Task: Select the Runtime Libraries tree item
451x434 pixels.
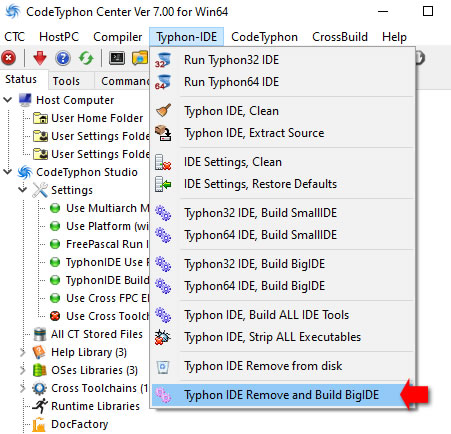Action: (x=95, y=406)
